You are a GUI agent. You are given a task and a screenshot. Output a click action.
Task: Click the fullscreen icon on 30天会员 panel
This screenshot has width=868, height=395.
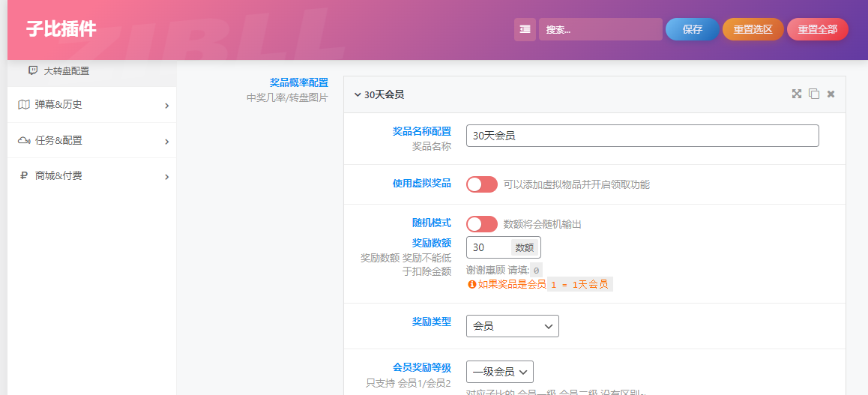(x=797, y=94)
